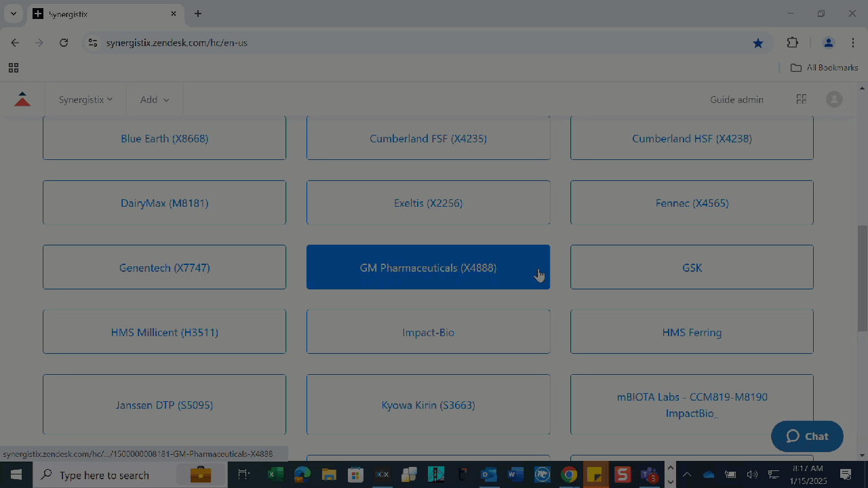Image resolution: width=868 pixels, height=488 pixels.
Task: Open tab search dropdown arrow
Action: (x=13, y=14)
